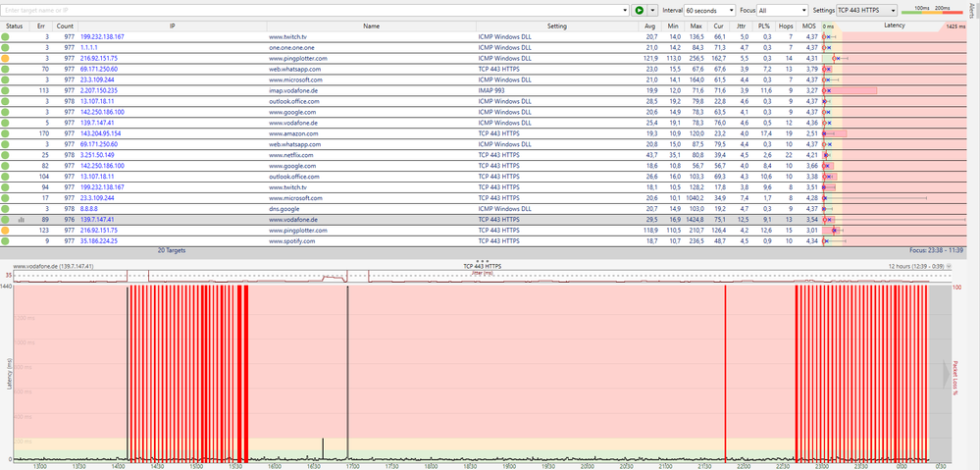Click the 1424,8 max value in www.vodafone.de row
This screenshot has width=980, height=470.
(696, 220)
